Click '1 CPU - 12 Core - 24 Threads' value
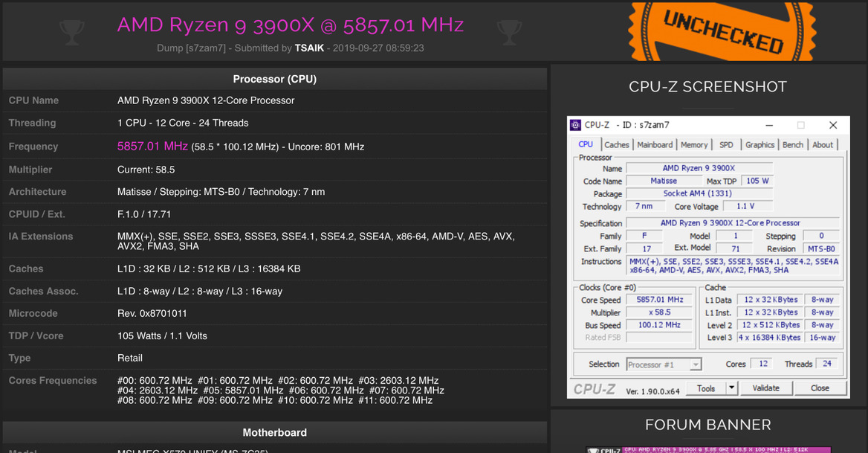868x453 pixels. pos(183,123)
